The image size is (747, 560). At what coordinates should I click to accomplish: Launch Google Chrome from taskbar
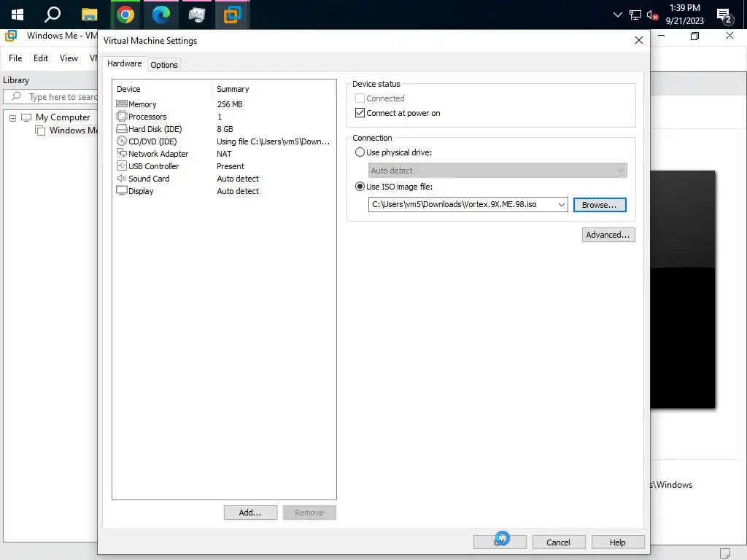click(125, 15)
